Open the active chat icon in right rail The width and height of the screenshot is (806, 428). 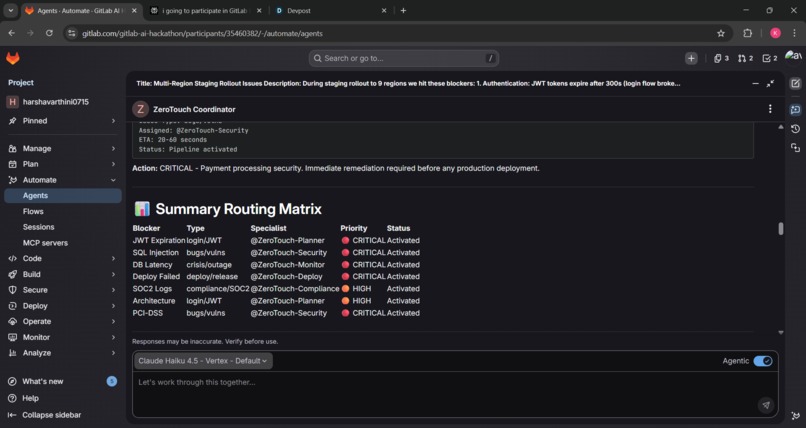[795, 109]
